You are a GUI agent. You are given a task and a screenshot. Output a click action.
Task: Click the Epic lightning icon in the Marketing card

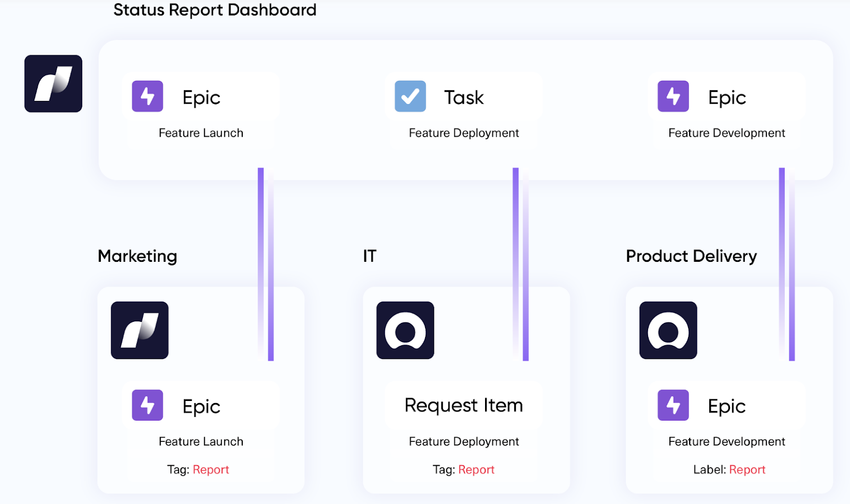click(x=147, y=405)
